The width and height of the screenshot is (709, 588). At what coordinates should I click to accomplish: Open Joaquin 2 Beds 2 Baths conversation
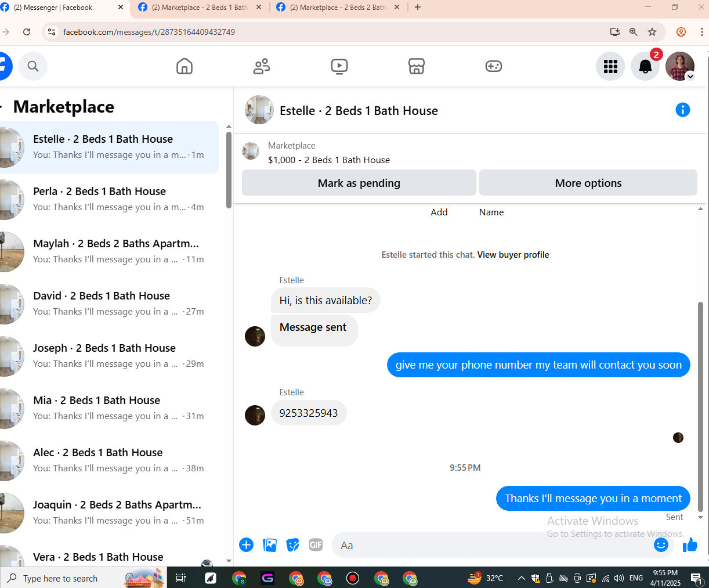(x=109, y=513)
